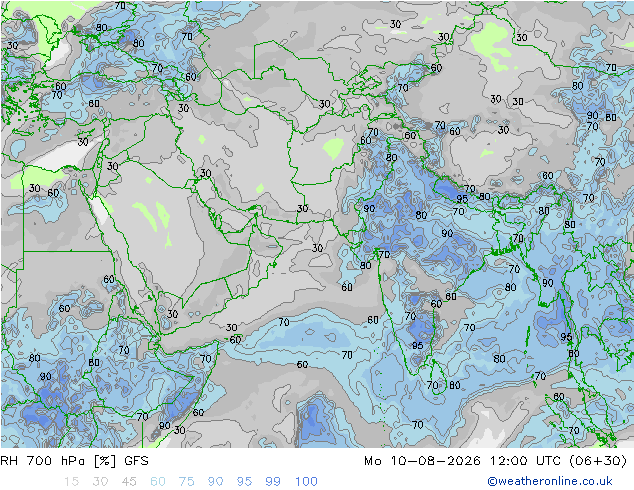Click the 100 value in the legend scale
This screenshot has width=634, height=490.
[x=306, y=482]
